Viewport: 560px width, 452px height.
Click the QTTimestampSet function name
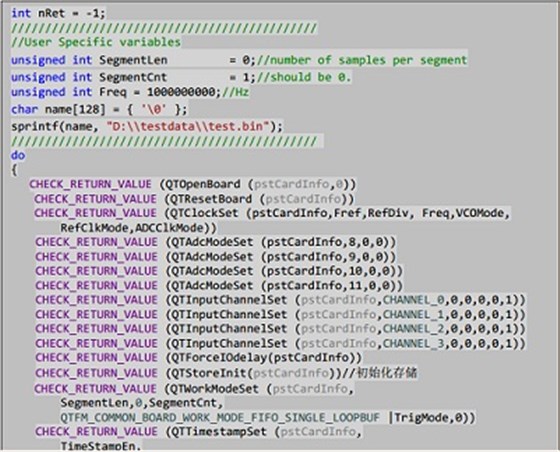(219, 432)
